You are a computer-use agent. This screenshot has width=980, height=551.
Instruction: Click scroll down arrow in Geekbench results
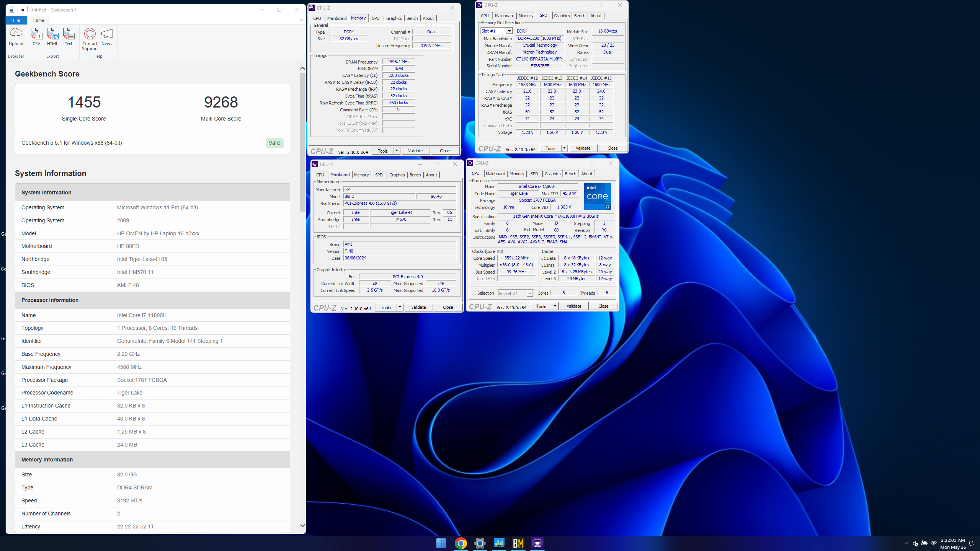tap(302, 526)
